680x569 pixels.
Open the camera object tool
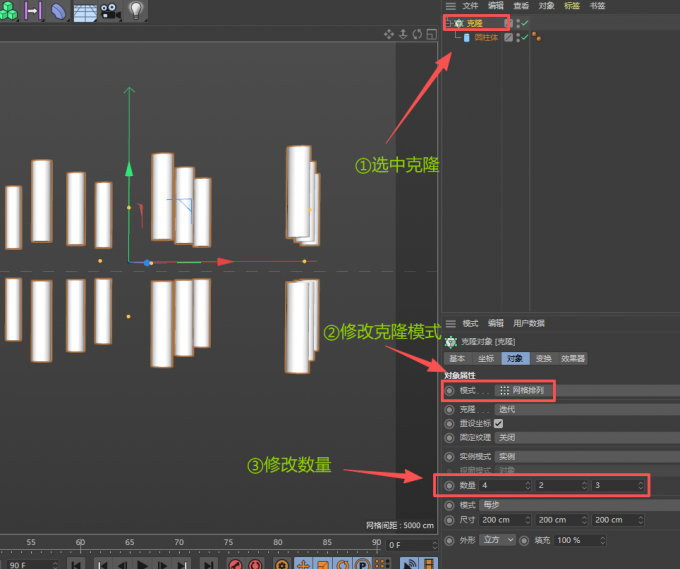pyautogui.click(x=110, y=11)
